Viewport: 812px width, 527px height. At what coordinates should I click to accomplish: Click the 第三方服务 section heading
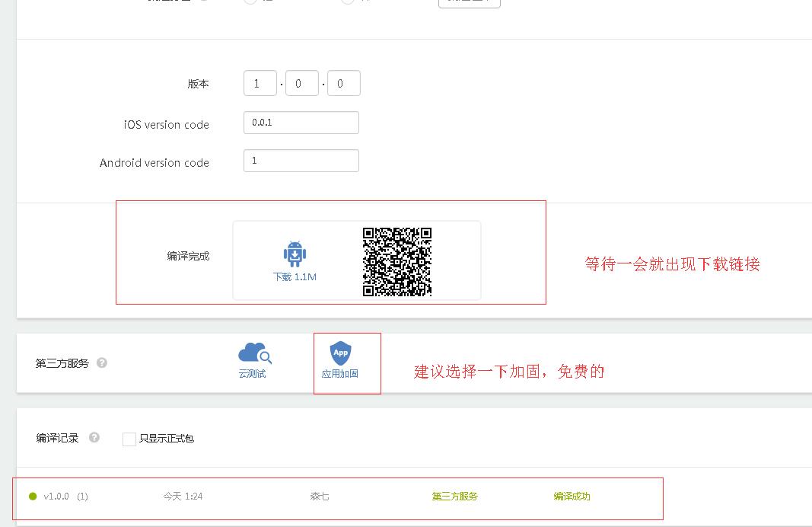[62, 363]
